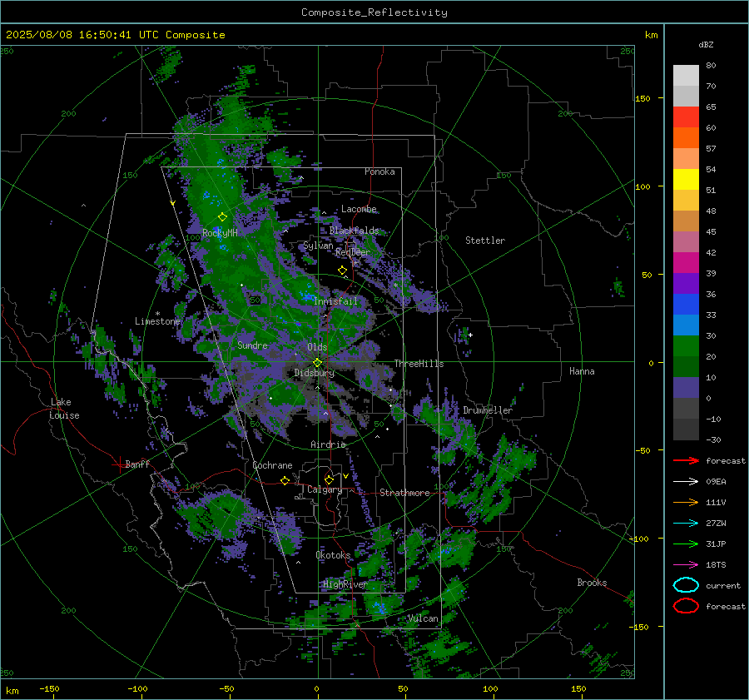Click the yellow swatch in dBZ legend
Viewport: 749px width, 700px height.
686,180
